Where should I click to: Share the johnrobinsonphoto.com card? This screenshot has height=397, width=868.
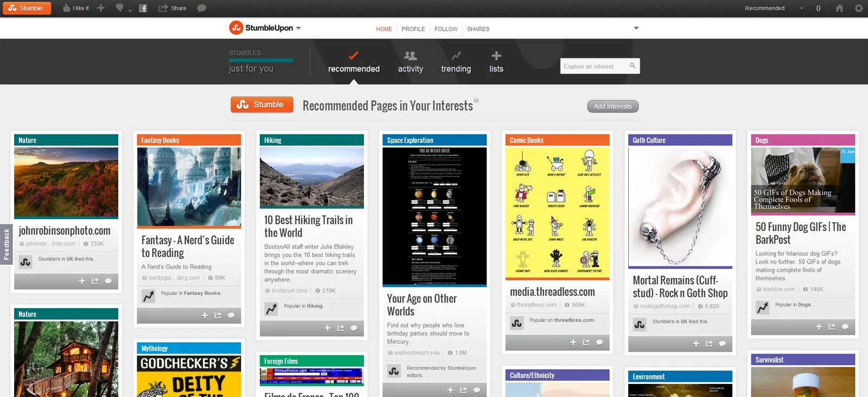pyautogui.click(x=95, y=281)
